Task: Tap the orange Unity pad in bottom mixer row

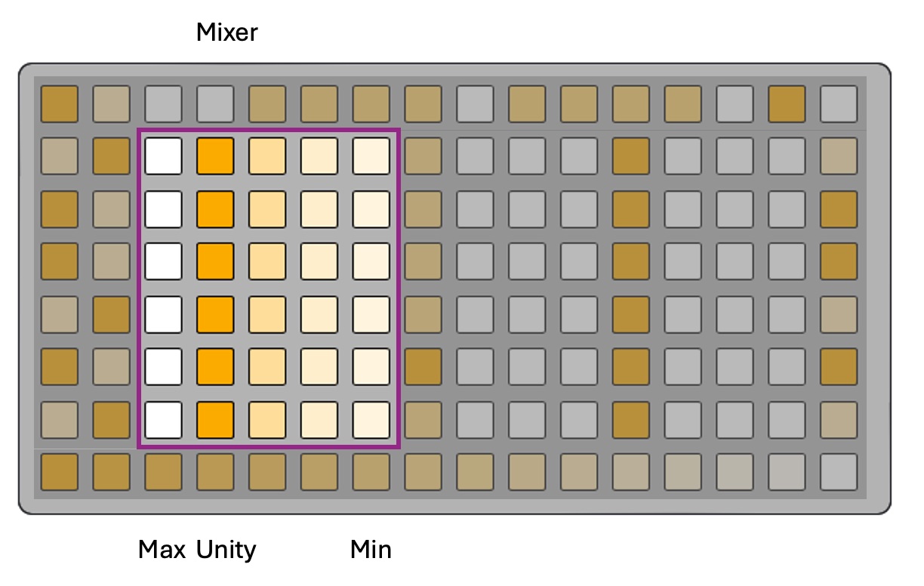Action: pos(216,420)
